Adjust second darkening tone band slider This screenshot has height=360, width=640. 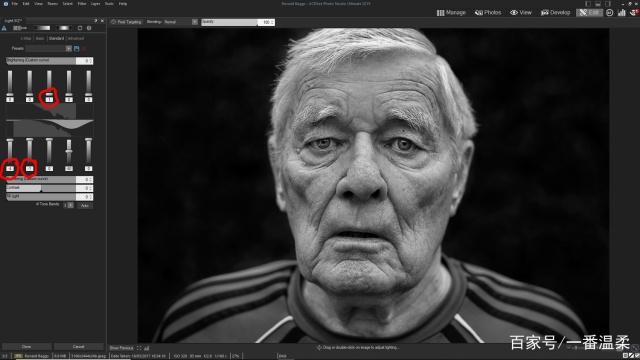(29, 152)
